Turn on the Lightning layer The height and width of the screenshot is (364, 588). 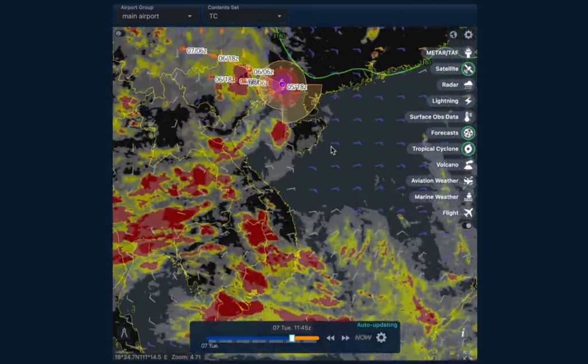tap(469, 101)
